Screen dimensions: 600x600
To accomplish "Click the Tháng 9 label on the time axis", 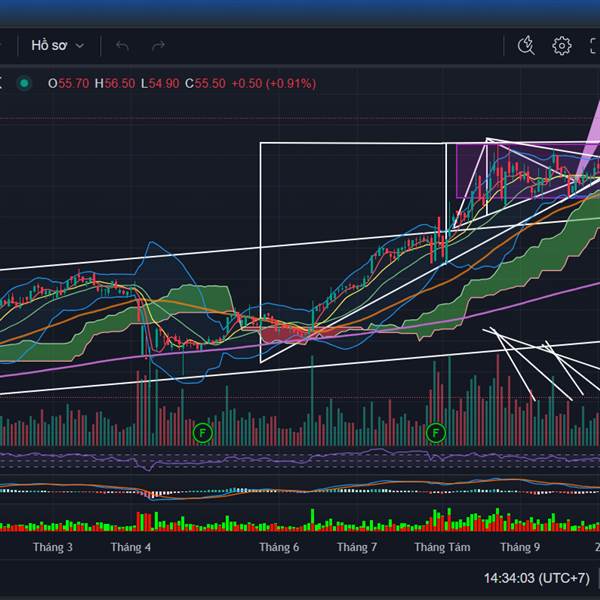I will (x=520, y=547).
